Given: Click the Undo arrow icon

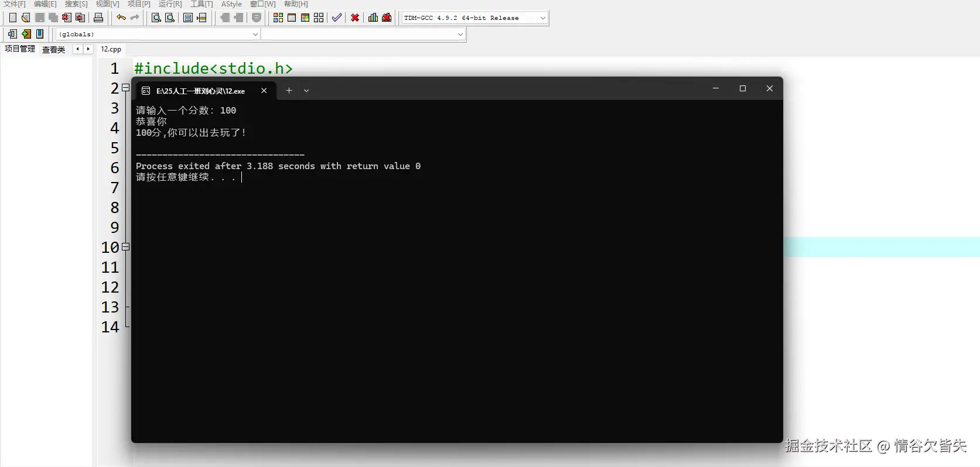Looking at the screenshot, I should (121, 18).
